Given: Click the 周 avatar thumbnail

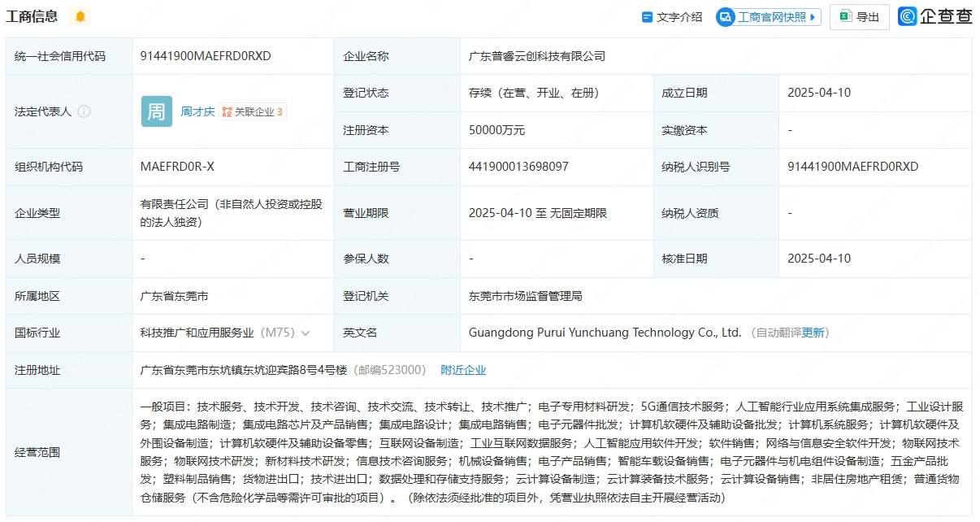Looking at the screenshot, I should point(157,111).
